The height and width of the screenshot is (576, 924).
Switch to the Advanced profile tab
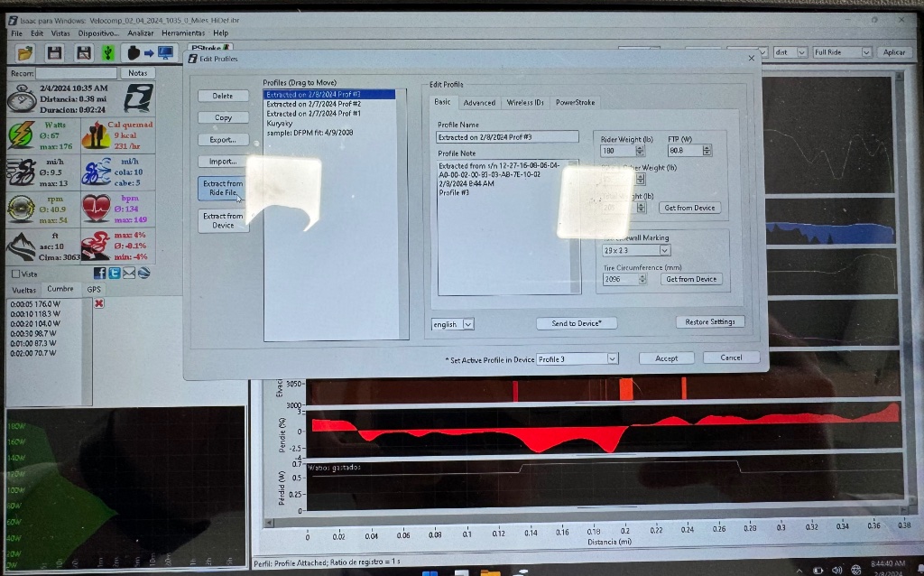479,103
